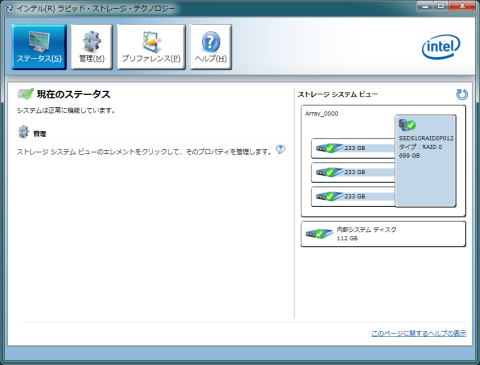Click the システムは正常に機能しています status text
480x365 pixels.
coord(66,110)
